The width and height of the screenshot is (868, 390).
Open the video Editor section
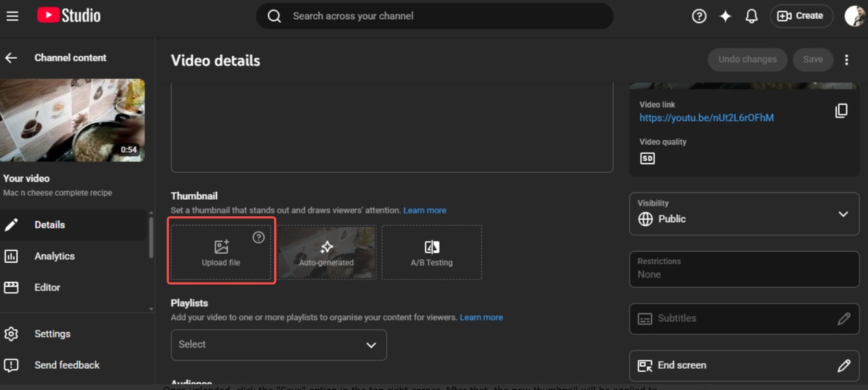[x=73, y=287]
